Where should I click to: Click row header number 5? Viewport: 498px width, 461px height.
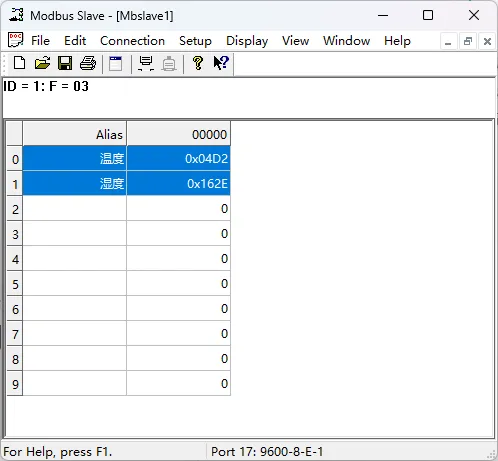click(x=15, y=284)
